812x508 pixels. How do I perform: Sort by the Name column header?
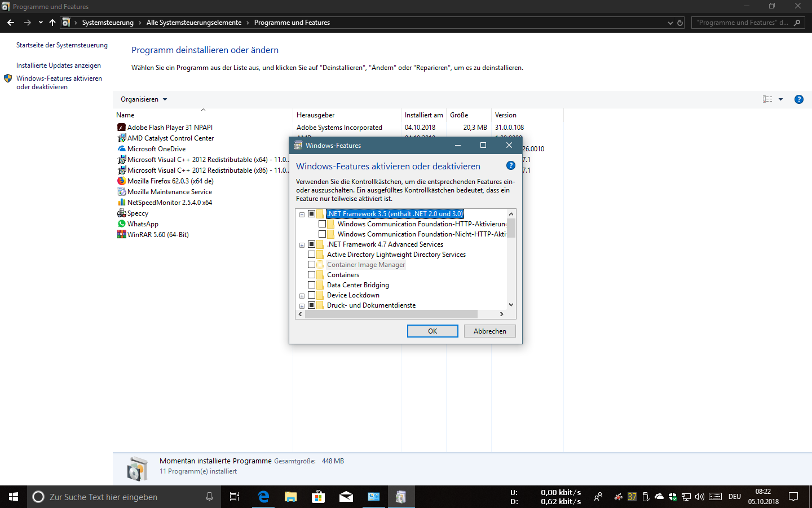202,115
